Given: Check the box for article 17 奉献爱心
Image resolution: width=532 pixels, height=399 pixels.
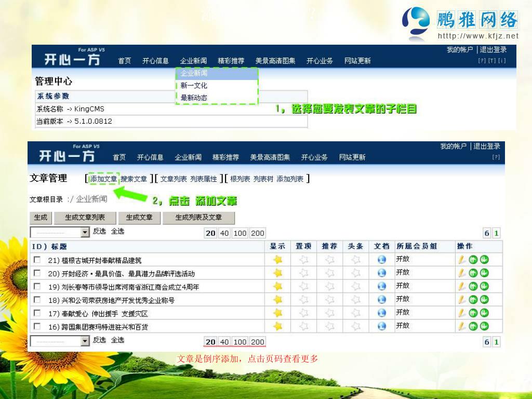Looking at the screenshot, I should (37, 312).
